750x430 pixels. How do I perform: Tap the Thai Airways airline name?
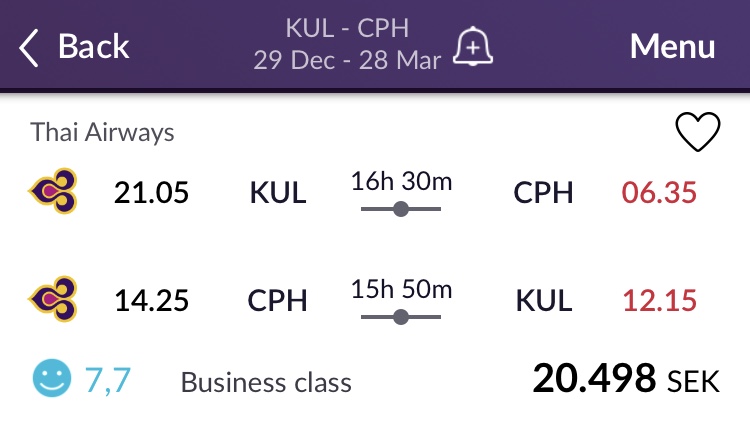coord(103,132)
